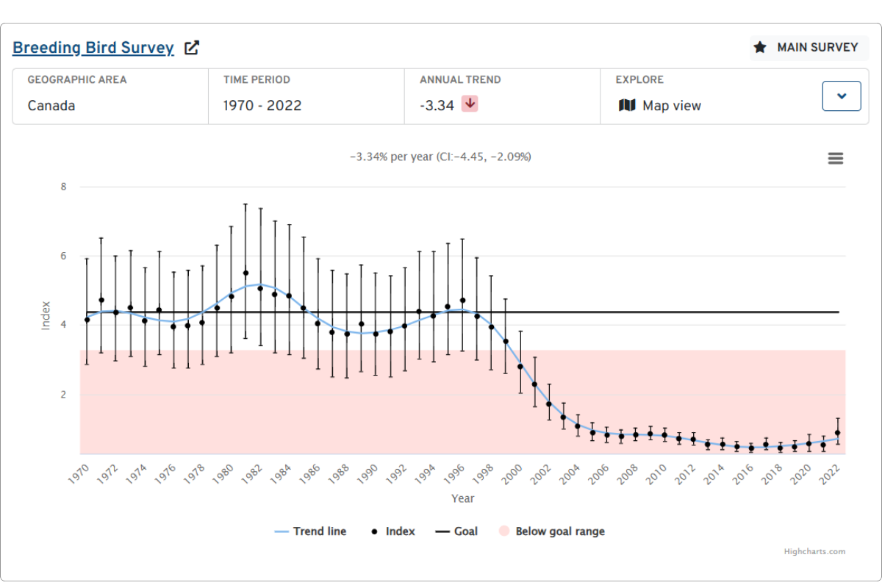The width and height of the screenshot is (882, 588).
Task: Open the Breeding Bird Survey link
Action: (x=93, y=48)
